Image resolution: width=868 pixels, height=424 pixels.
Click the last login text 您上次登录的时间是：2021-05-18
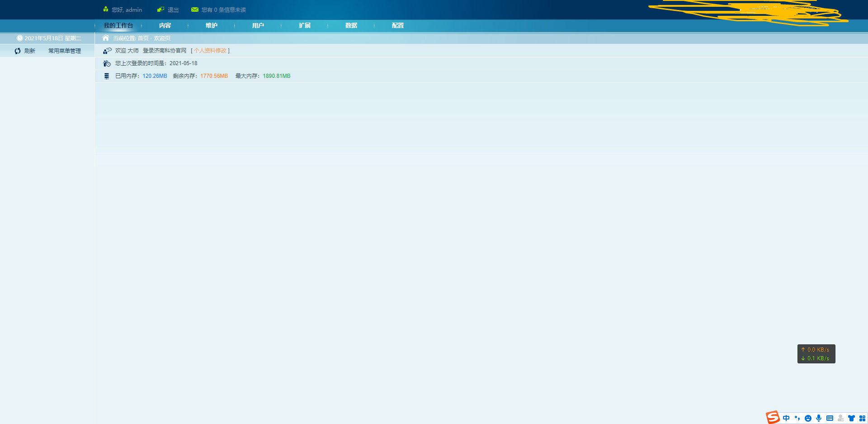tap(156, 63)
